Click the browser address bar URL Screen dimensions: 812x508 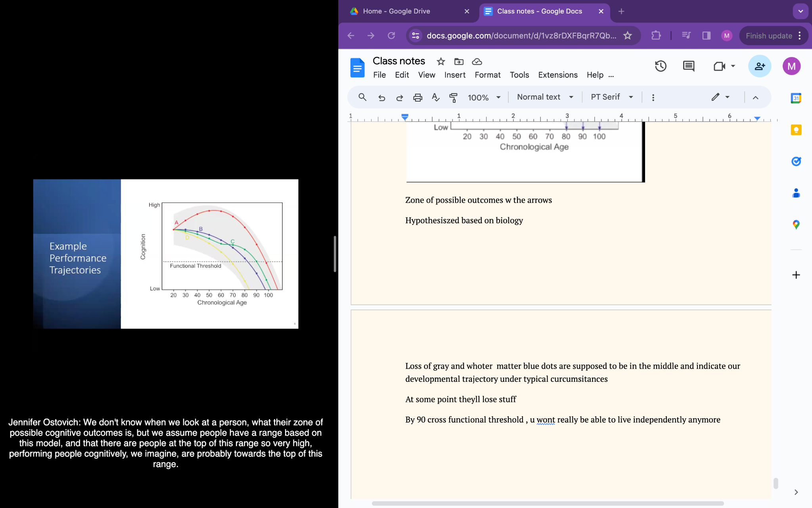(x=521, y=36)
